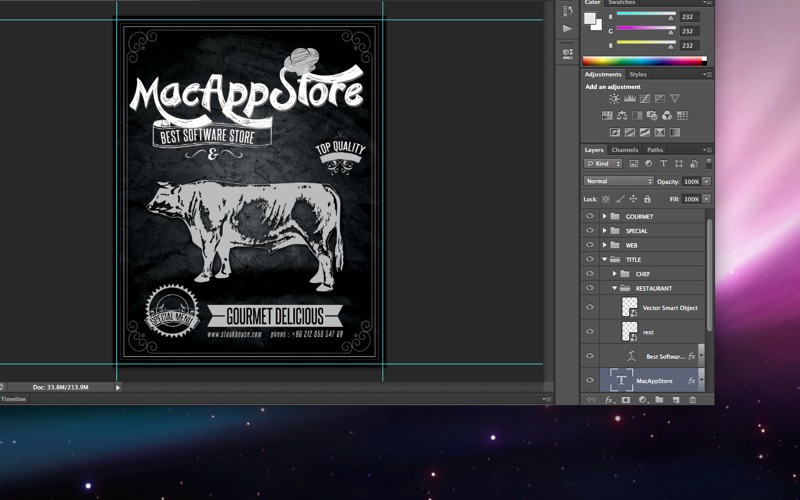Select the Adjustments tab
The width and height of the screenshot is (800, 500).
pos(603,74)
